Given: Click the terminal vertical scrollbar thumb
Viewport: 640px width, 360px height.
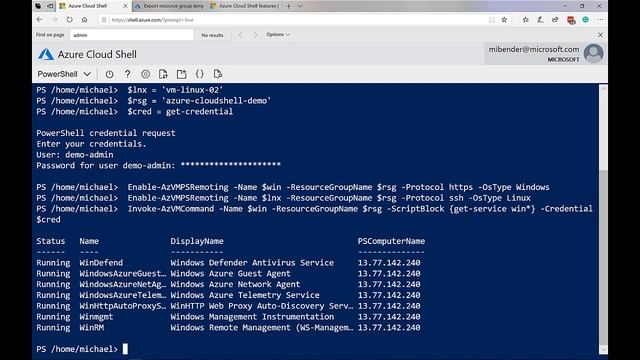Looking at the screenshot, I should click(x=603, y=257).
